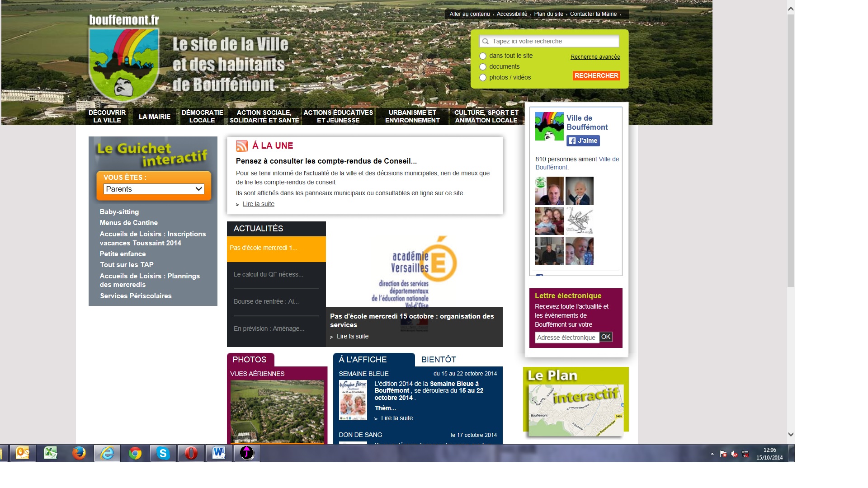This screenshot has height=488, width=868.
Task: Open Microsoft Excel from the taskbar
Action: point(51,453)
